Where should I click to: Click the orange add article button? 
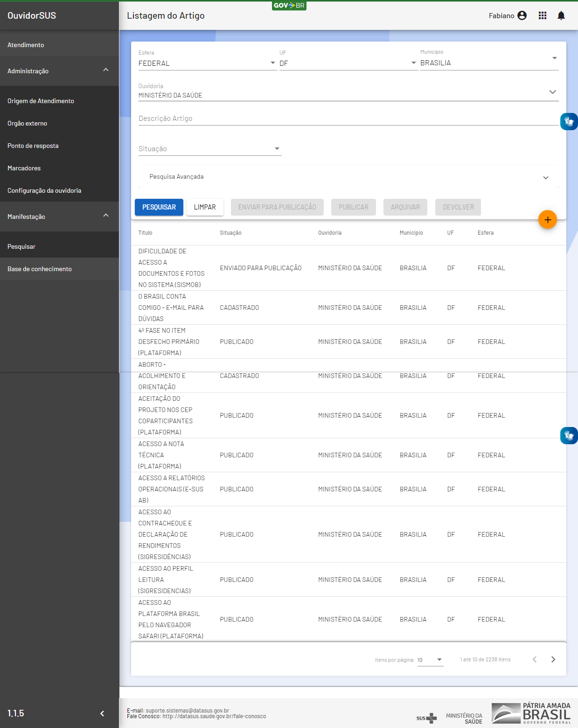547,220
